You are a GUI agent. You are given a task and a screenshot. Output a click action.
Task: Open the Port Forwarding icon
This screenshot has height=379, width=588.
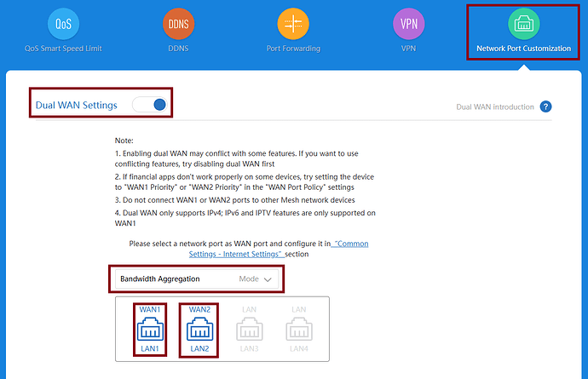pos(293,24)
